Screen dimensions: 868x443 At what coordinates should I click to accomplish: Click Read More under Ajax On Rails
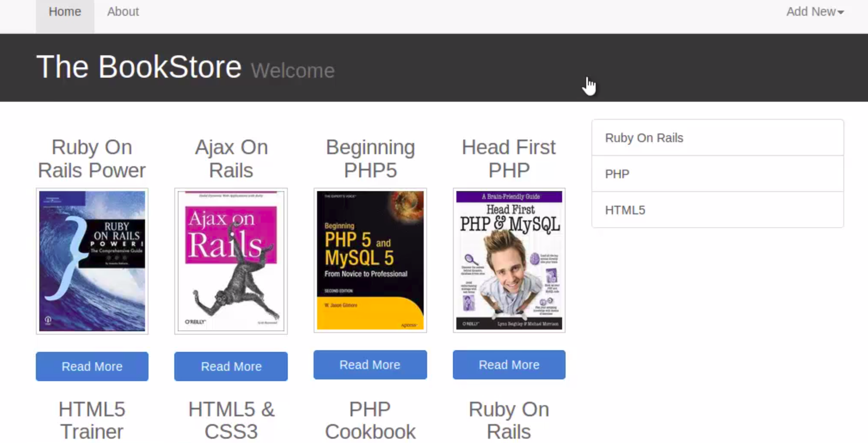click(231, 366)
